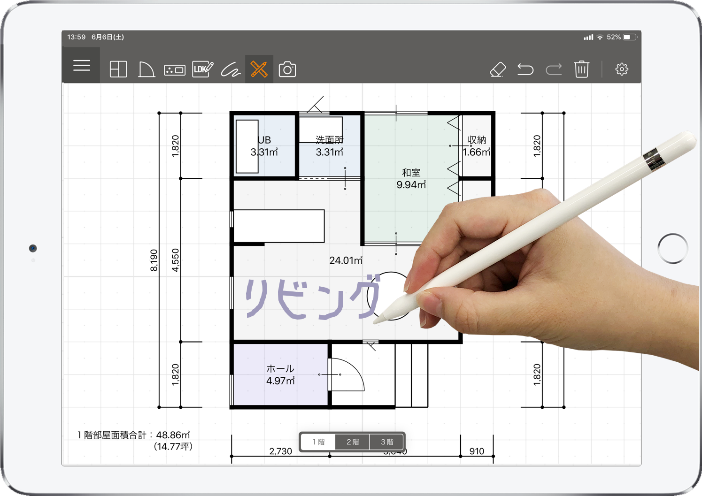Viewport: 702px width, 496px height.
Task: Open settings via the gear icon
Action: [x=622, y=69]
